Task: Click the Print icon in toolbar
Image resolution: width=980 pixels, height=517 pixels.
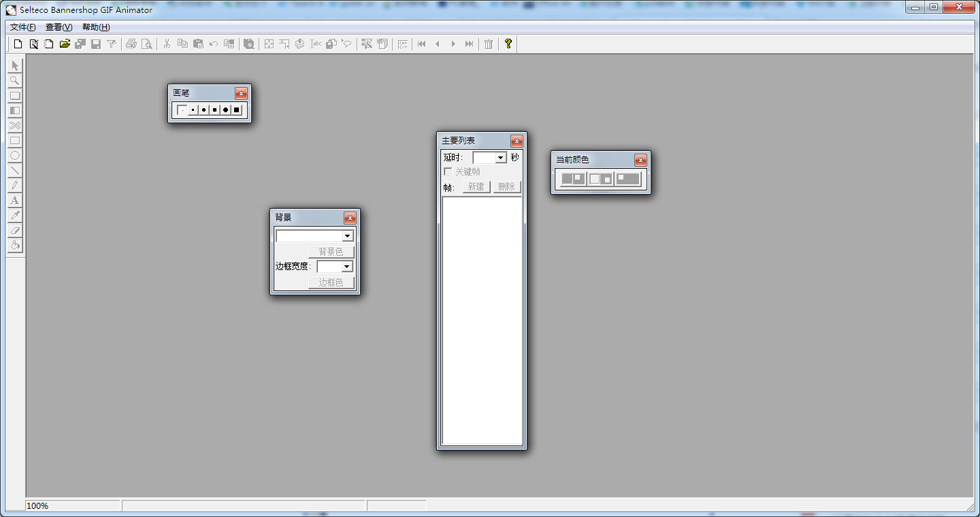Action: 131,44
